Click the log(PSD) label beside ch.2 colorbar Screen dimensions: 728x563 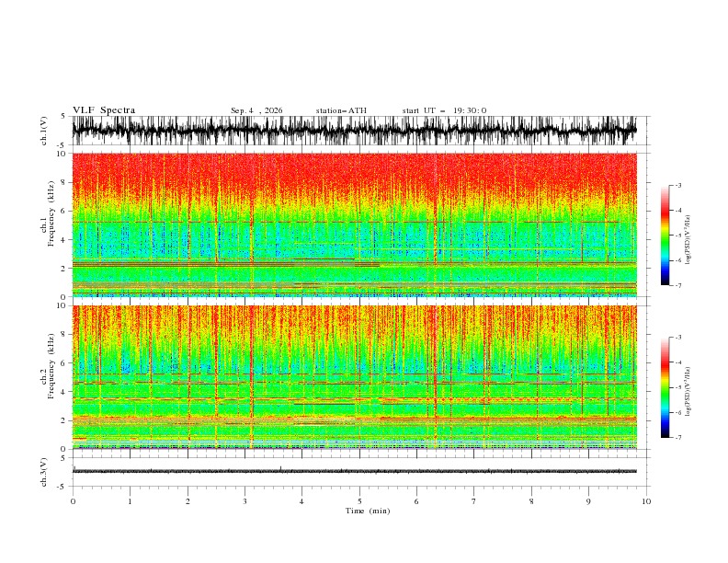pyautogui.click(x=688, y=392)
